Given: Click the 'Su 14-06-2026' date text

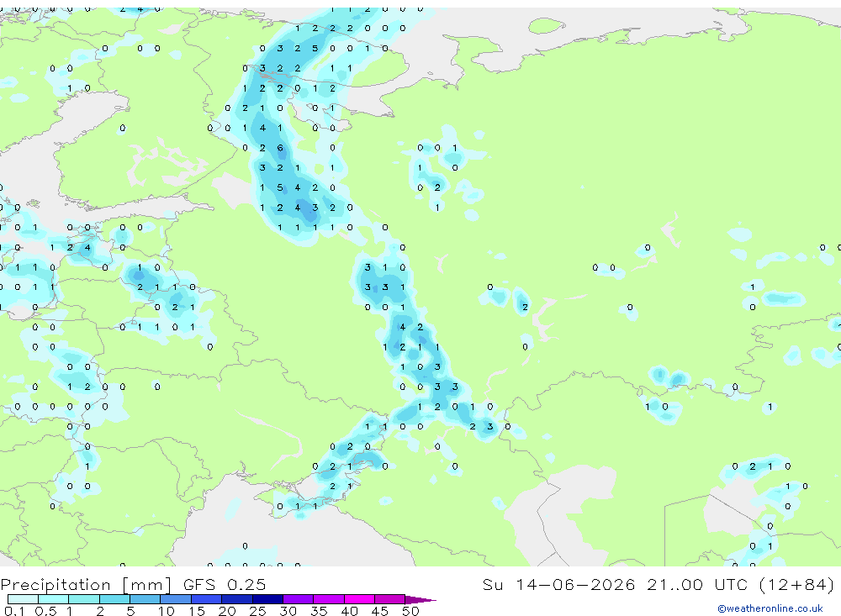Looking at the screenshot, I should (559, 584).
